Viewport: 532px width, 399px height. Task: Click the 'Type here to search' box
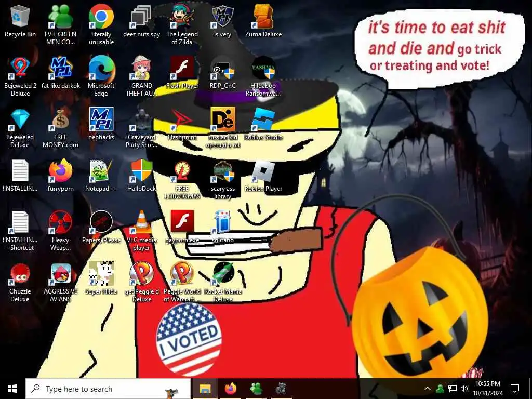pos(108,389)
